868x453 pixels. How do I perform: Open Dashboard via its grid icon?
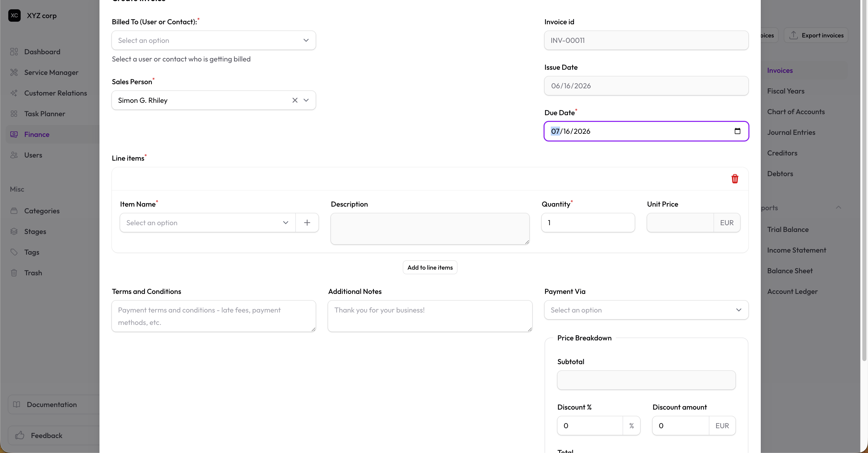point(14,52)
